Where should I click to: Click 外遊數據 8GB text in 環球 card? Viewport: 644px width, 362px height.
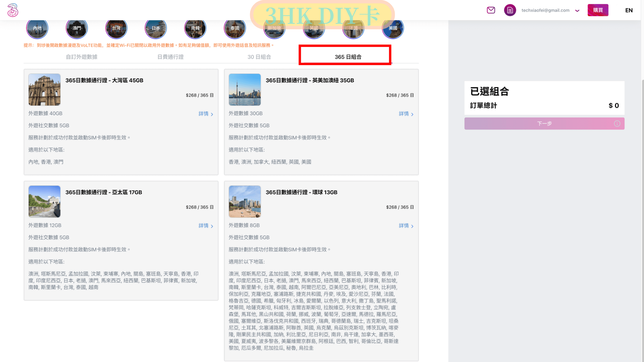coord(244,225)
